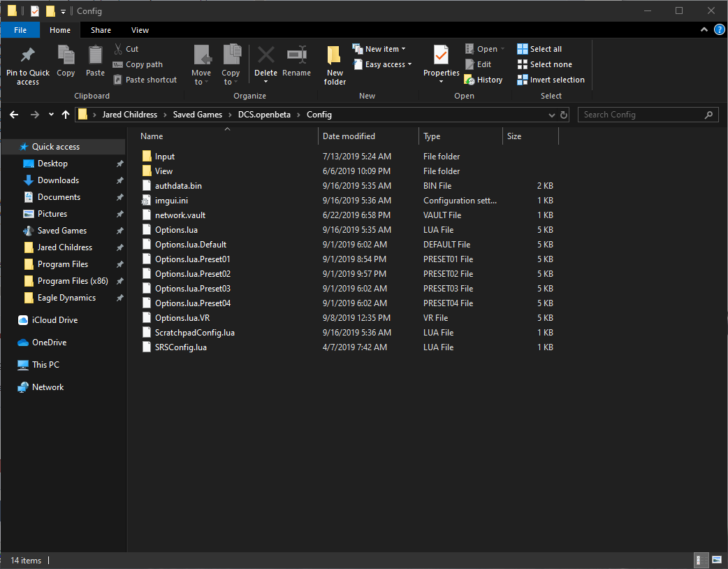Collapse the ribbon using the chevron
Screen dimensions: 728x569
click(x=704, y=30)
